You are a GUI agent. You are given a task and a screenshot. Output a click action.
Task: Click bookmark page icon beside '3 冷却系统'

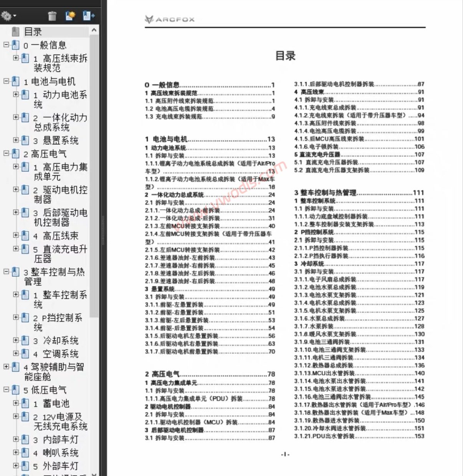point(25,340)
